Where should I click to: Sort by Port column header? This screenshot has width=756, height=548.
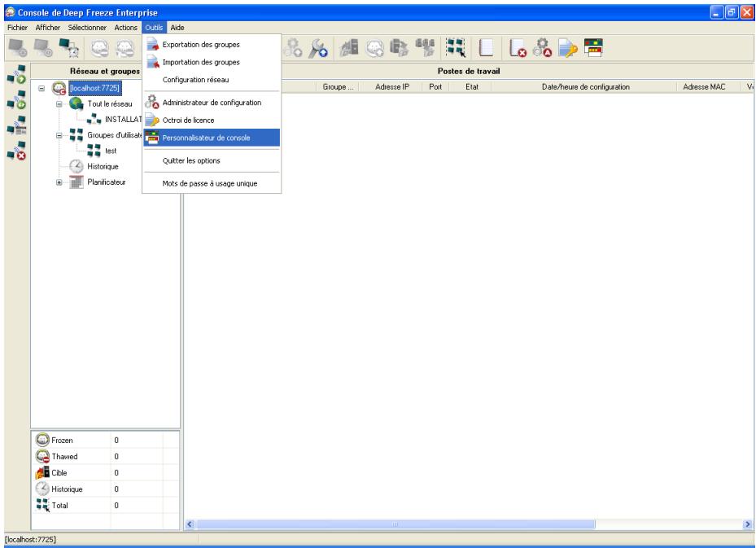(435, 87)
